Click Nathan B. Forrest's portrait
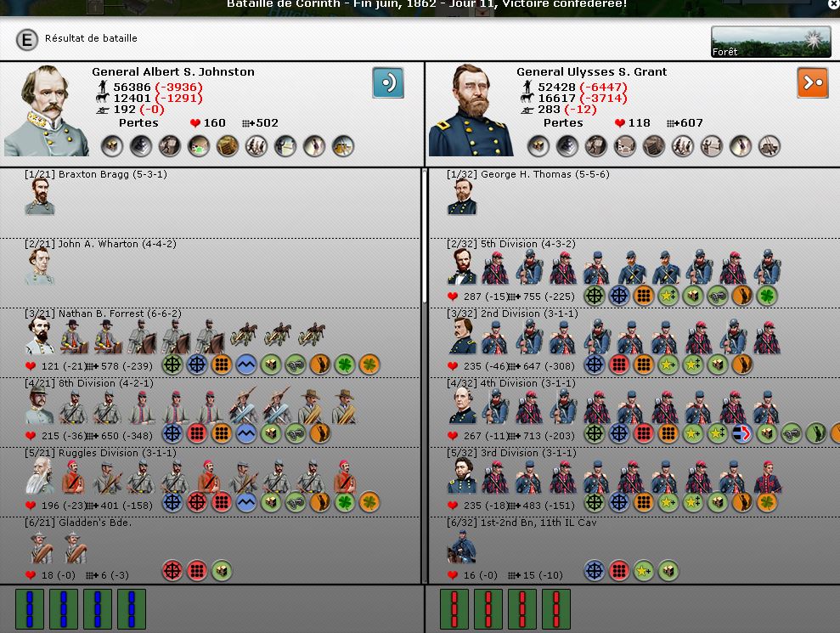 [40, 336]
